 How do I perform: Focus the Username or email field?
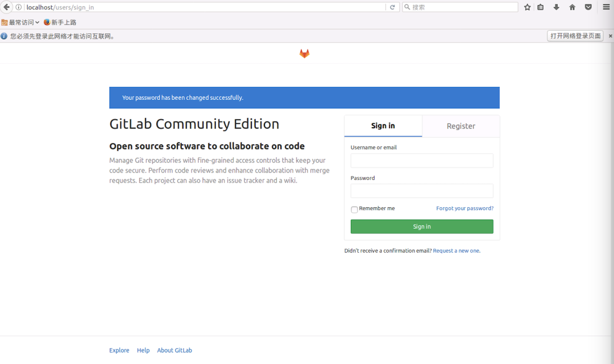coord(422,160)
